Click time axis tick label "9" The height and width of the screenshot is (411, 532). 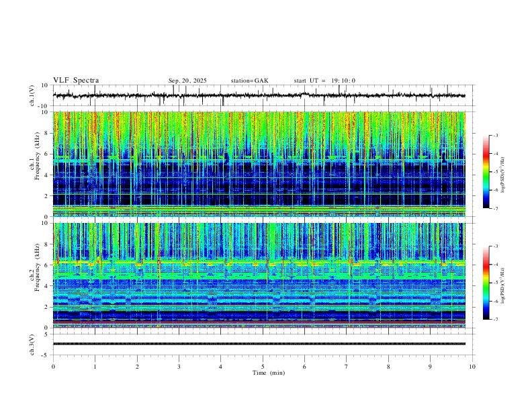430,367
